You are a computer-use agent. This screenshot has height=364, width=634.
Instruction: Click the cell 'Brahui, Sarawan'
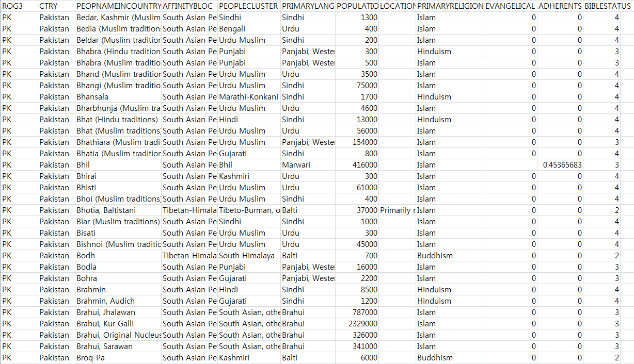pyautogui.click(x=118, y=346)
